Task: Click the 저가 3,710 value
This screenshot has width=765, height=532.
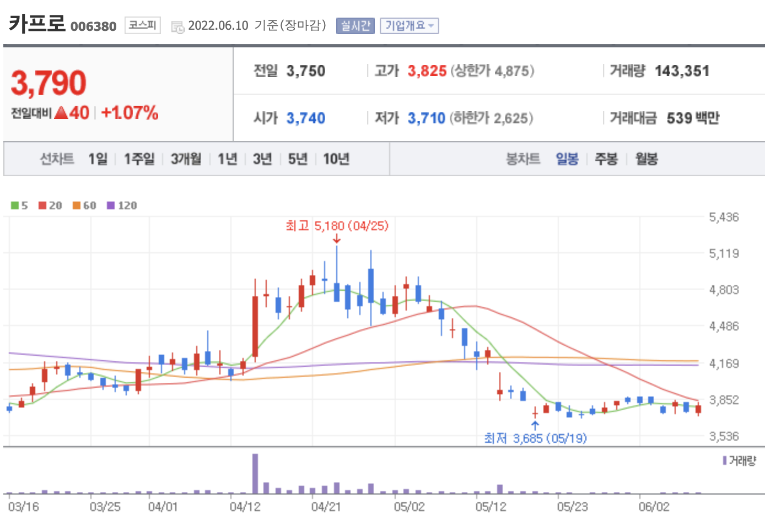Action: click(426, 118)
